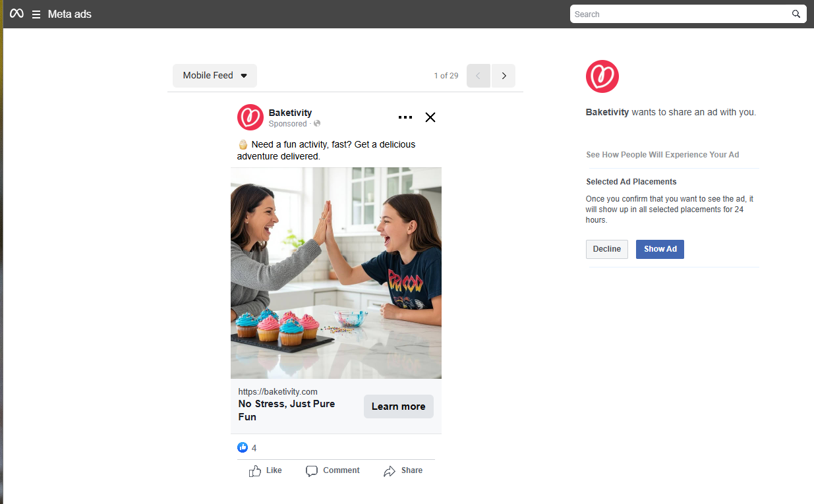Click See How People Will Experience Your Ad

(x=662, y=155)
